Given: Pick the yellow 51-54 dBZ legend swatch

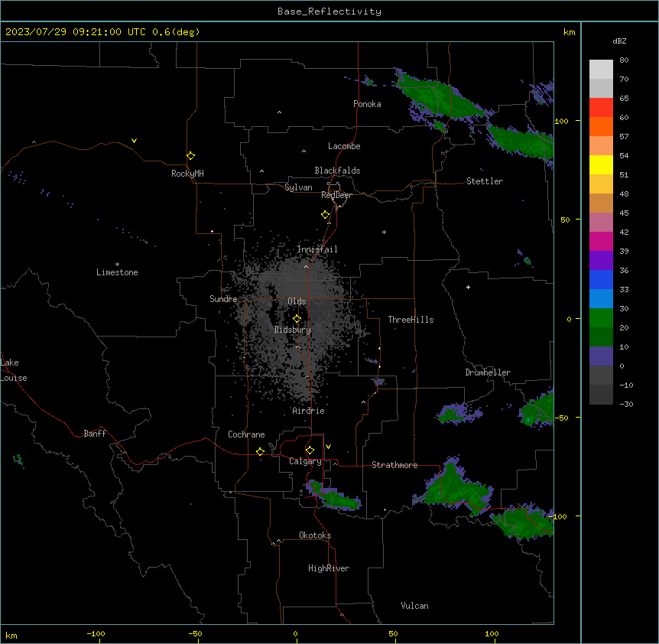Looking at the screenshot, I should (601, 164).
